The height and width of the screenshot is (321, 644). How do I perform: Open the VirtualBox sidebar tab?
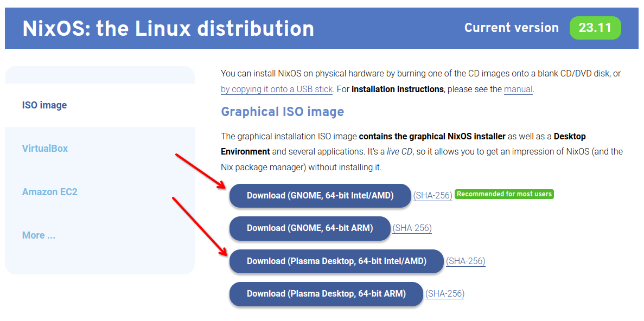[45, 149]
